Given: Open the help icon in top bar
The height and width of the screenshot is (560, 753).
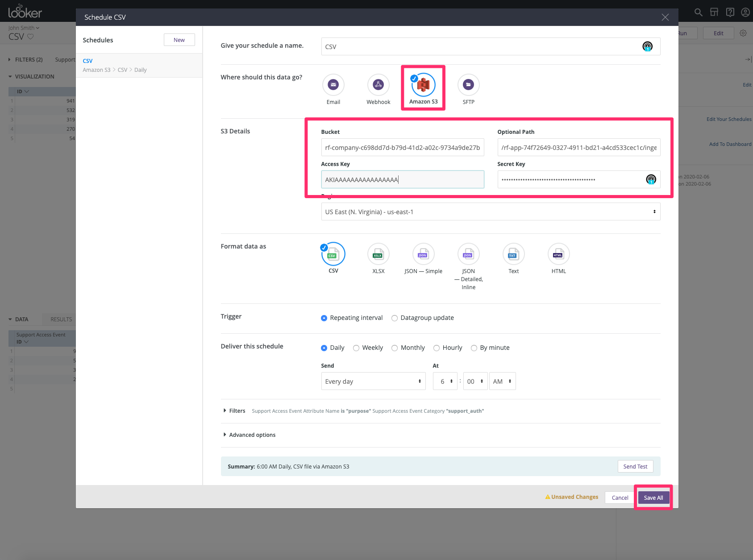Looking at the screenshot, I should (730, 12).
